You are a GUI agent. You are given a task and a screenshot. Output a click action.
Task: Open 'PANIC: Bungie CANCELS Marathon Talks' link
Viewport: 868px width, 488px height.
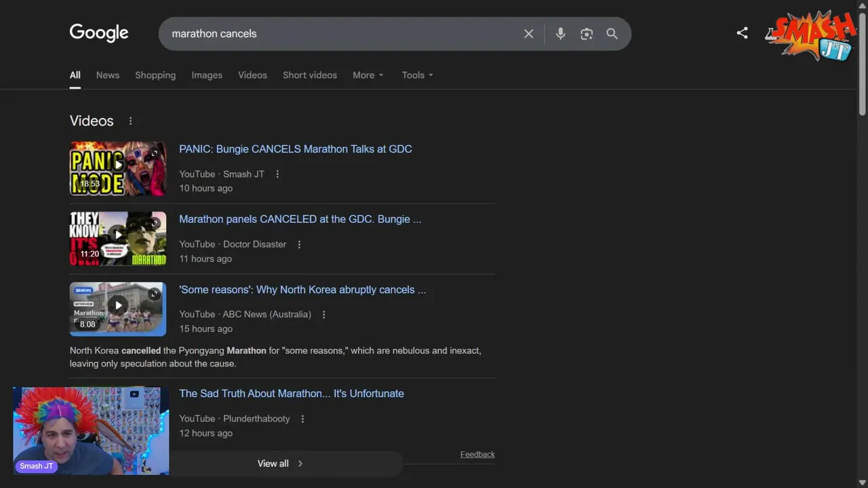295,149
